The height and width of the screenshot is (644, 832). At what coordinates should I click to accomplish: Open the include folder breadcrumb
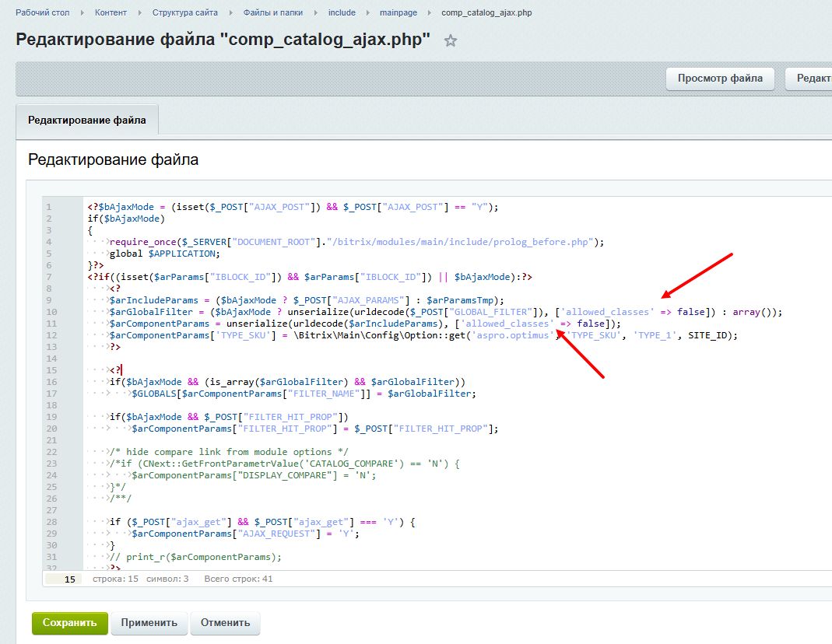tap(342, 13)
